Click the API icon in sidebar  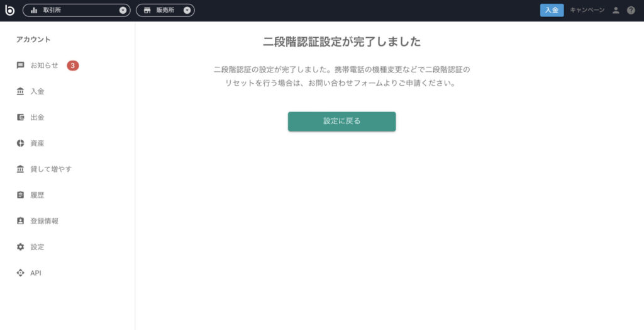coord(20,273)
